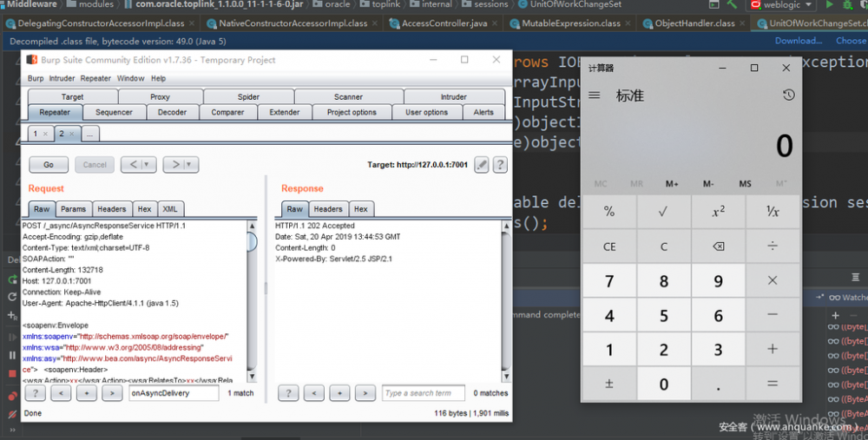Click the CE key in Calculator
Image resolution: width=868 pixels, height=440 pixels.
[x=609, y=246]
